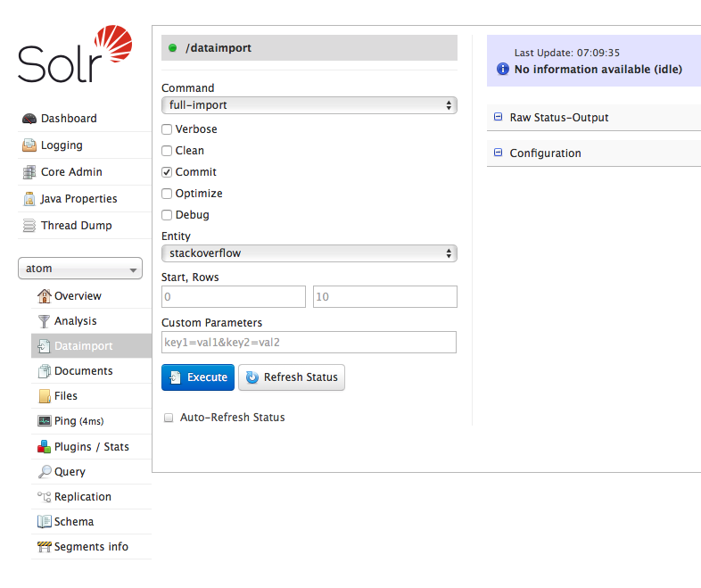This screenshot has width=701, height=588.
Task: Click the 'Last Update: 07:09:35' text
Action: [x=567, y=53]
